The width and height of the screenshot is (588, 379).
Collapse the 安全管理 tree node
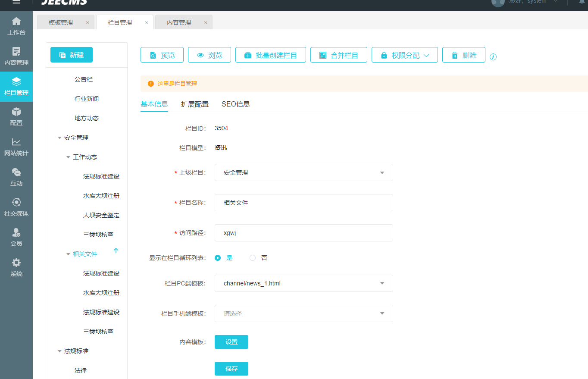59,138
